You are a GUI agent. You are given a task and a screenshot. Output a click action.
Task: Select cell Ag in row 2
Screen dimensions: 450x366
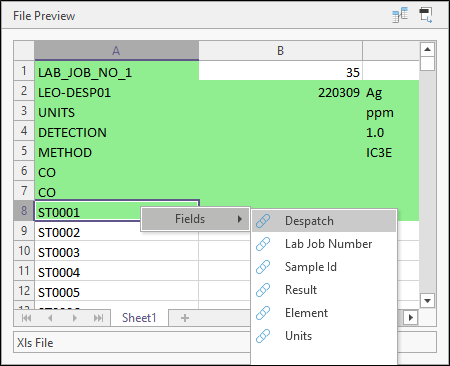[391, 92]
